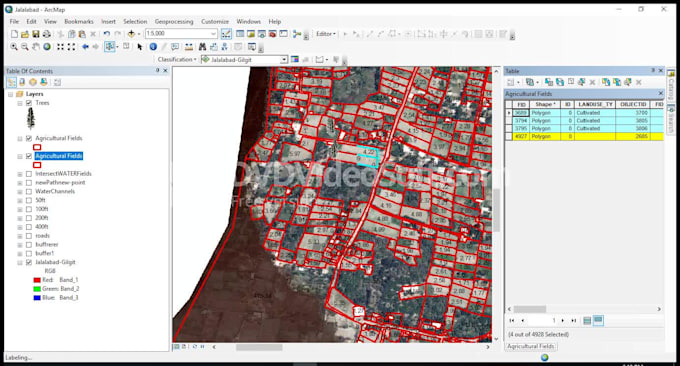Show all records table view button
The height and width of the screenshot is (366, 680).
[x=587, y=321]
